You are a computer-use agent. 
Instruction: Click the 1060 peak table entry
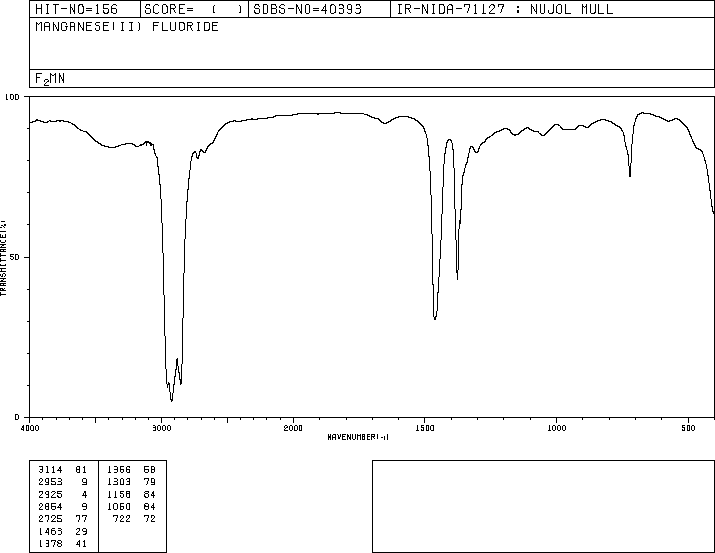pyautogui.click(x=119, y=506)
